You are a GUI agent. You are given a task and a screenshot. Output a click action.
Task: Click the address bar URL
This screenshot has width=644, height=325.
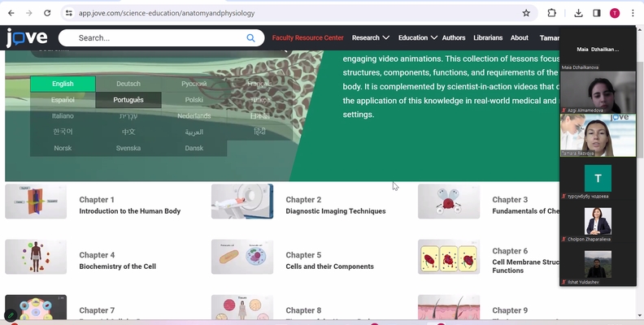pyautogui.click(x=167, y=13)
